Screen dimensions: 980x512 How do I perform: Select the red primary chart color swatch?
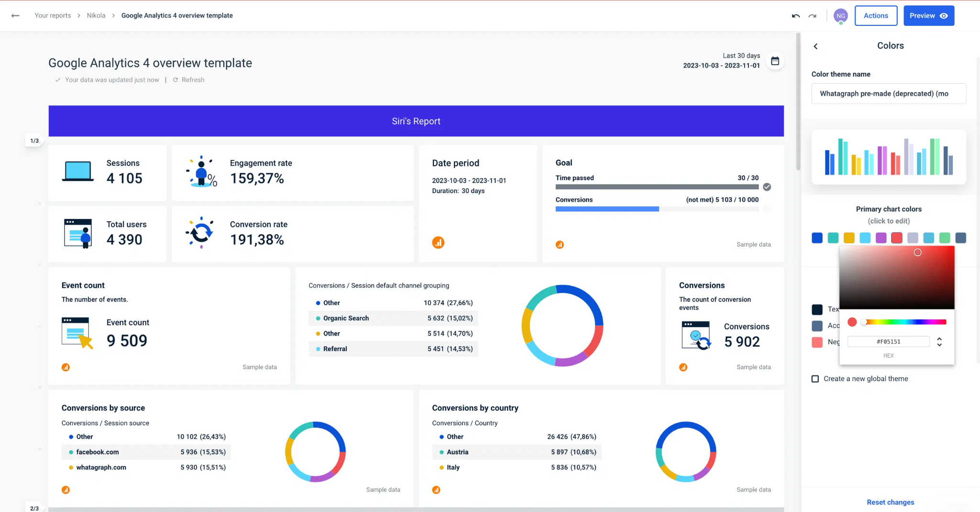897,238
